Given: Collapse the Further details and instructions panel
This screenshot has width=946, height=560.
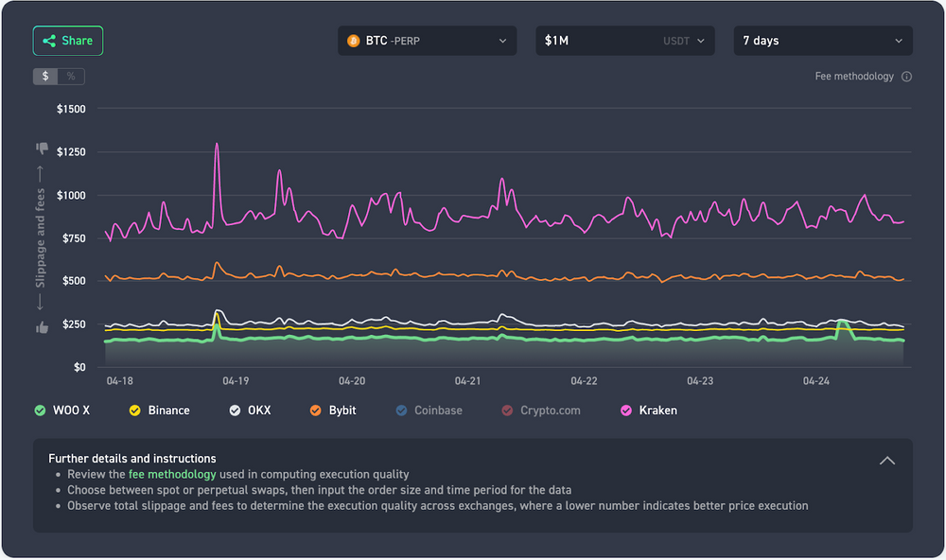Looking at the screenshot, I should (886, 461).
